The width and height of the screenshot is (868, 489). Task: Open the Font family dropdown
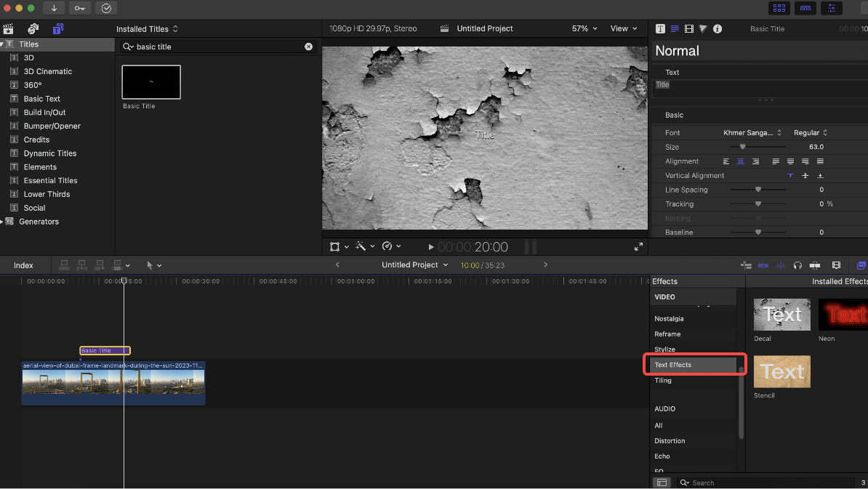(752, 133)
